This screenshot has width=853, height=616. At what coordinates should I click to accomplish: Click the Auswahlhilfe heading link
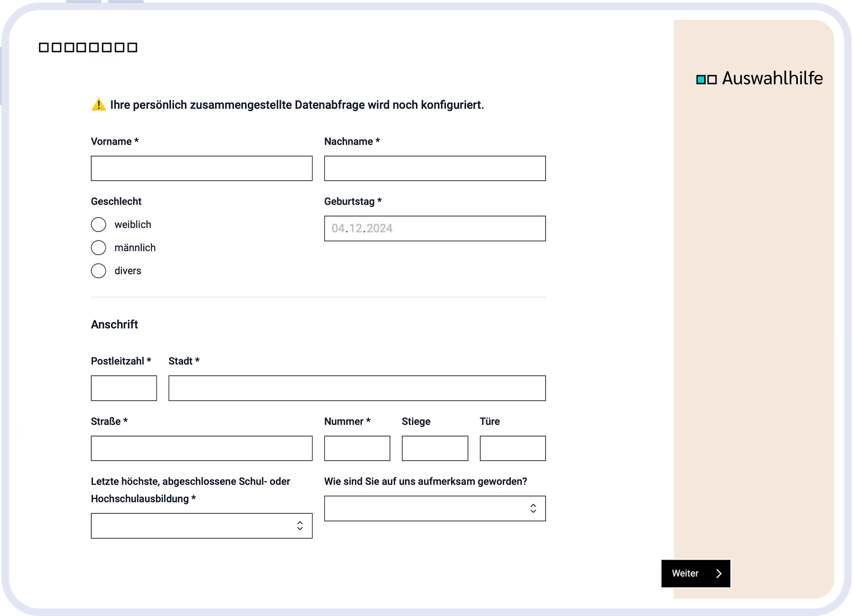[x=772, y=78]
